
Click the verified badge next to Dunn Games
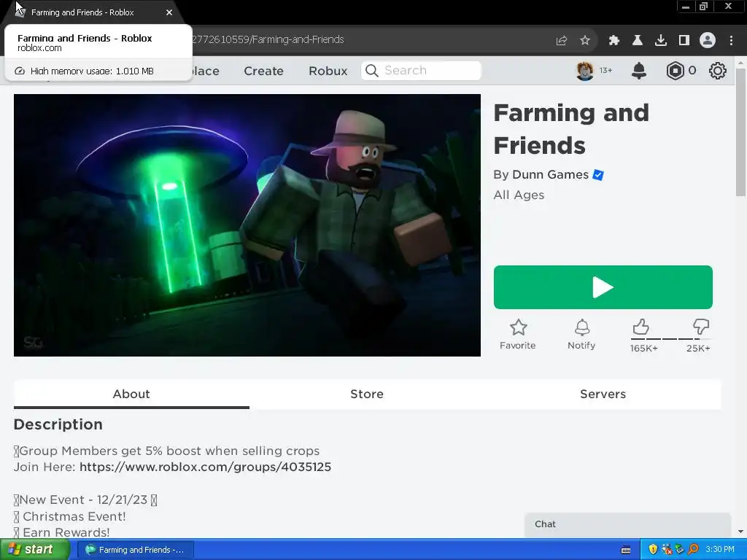click(598, 175)
